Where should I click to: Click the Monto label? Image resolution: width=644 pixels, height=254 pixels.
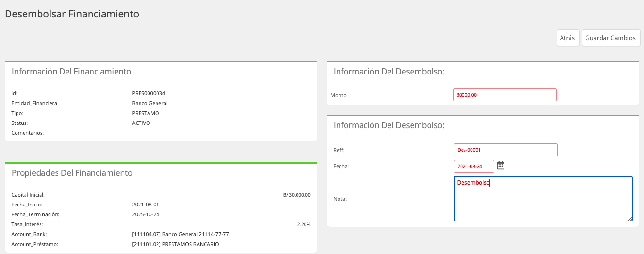pos(339,95)
